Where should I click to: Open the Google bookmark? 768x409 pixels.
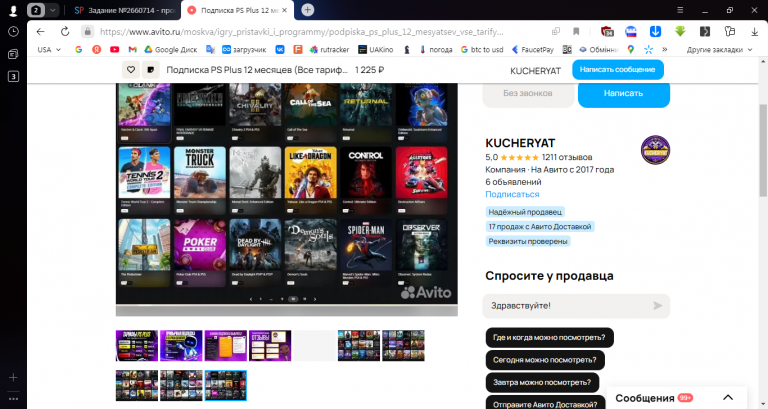tap(78, 49)
